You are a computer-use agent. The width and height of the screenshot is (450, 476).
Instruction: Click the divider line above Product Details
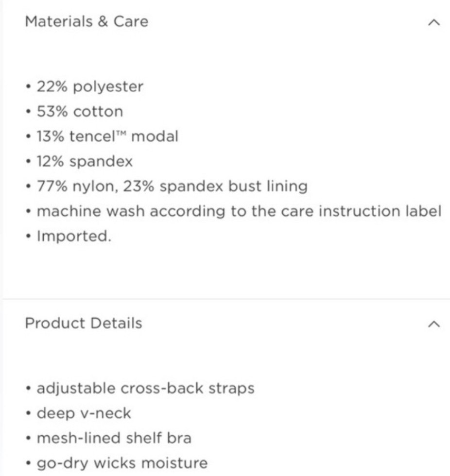226,299
